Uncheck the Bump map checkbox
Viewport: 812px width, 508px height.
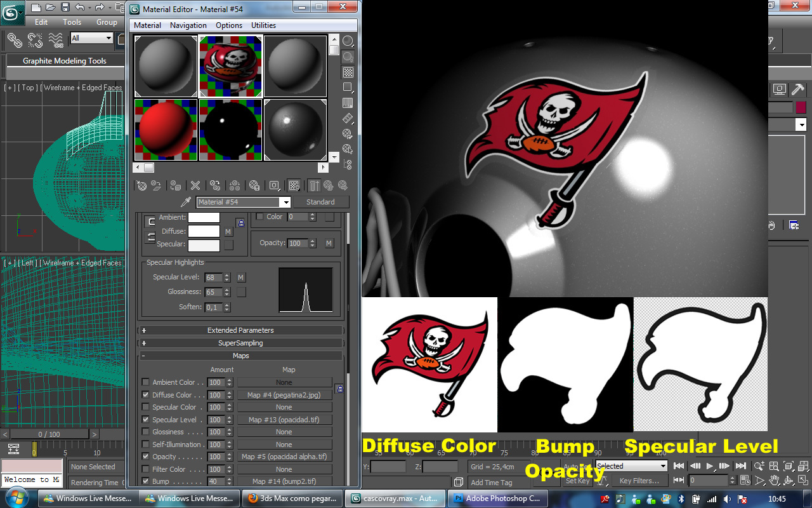(146, 481)
